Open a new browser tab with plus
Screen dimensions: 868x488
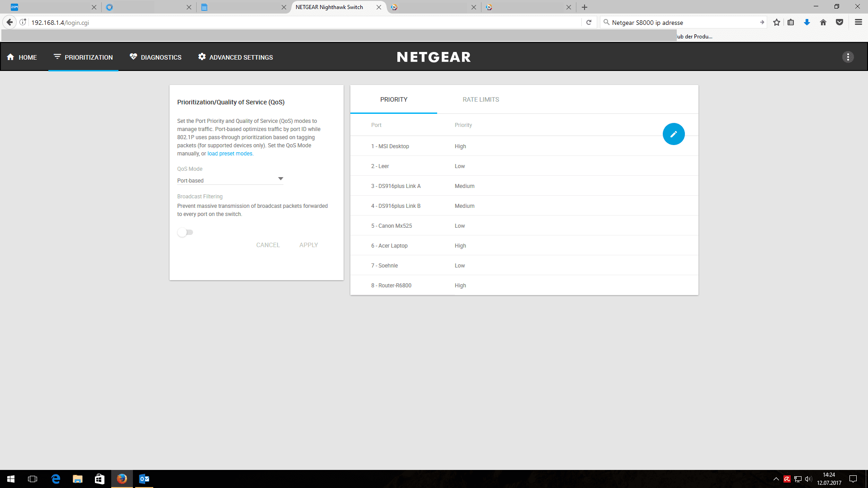pos(585,7)
